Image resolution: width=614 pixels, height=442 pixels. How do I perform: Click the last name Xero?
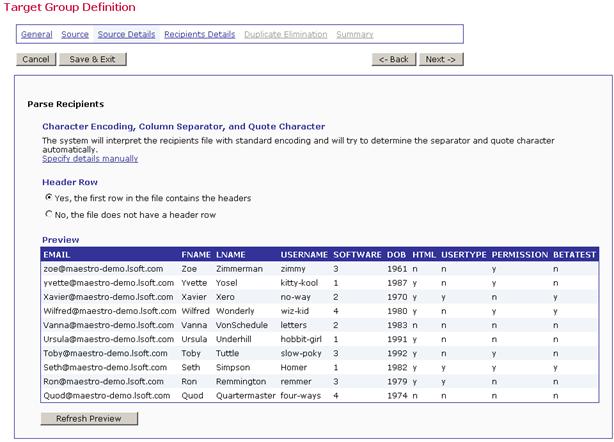tap(225, 297)
